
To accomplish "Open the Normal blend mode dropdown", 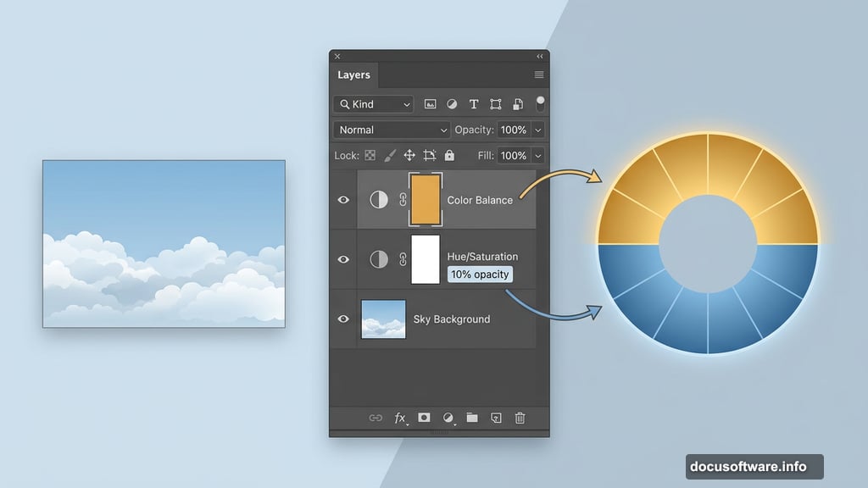I will [x=392, y=130].
